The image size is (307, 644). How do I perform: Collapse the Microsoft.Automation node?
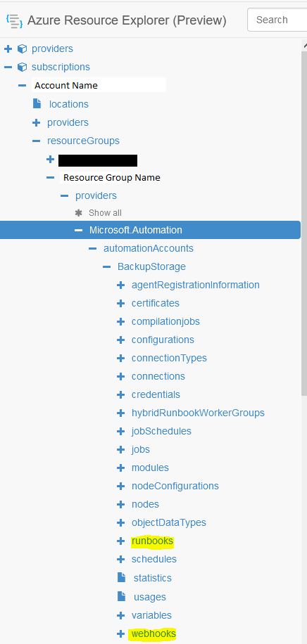(x=78, y=231)
